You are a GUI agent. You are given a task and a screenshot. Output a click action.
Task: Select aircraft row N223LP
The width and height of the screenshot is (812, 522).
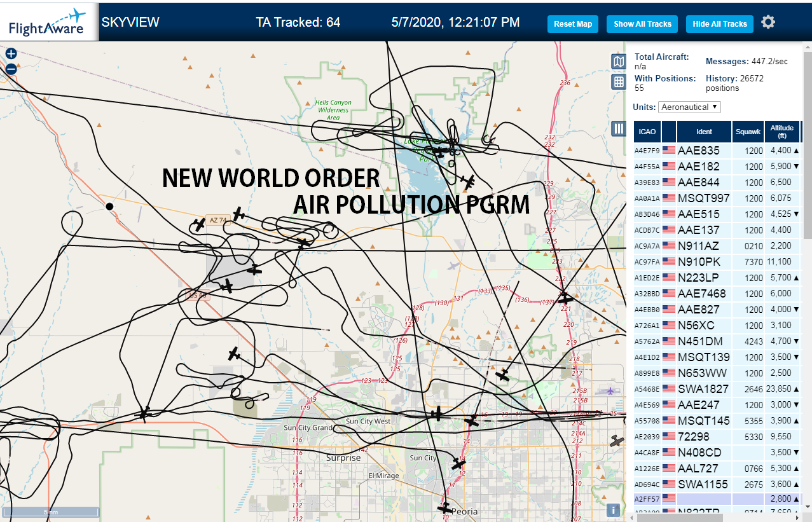coord(717,278)
